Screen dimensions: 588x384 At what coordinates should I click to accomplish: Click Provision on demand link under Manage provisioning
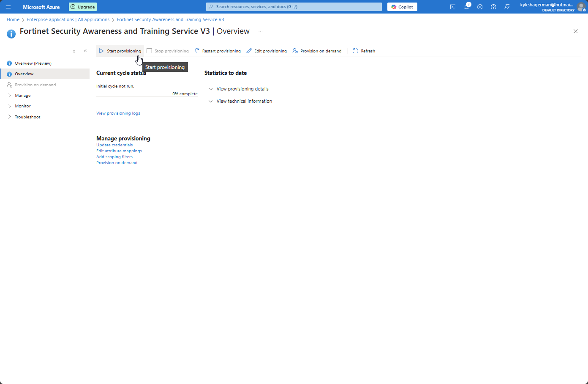[x=117, y=162]
